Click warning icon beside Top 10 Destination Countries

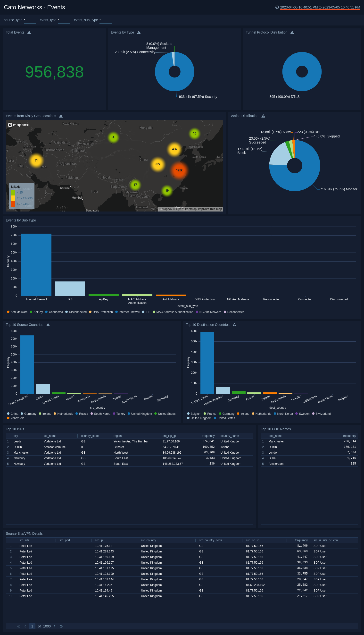[x=234, y=325]
